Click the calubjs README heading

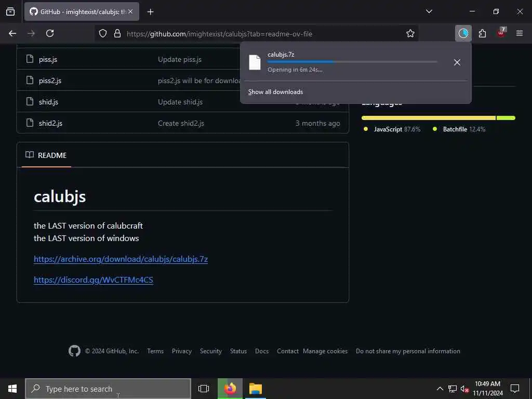pos(60,196)
